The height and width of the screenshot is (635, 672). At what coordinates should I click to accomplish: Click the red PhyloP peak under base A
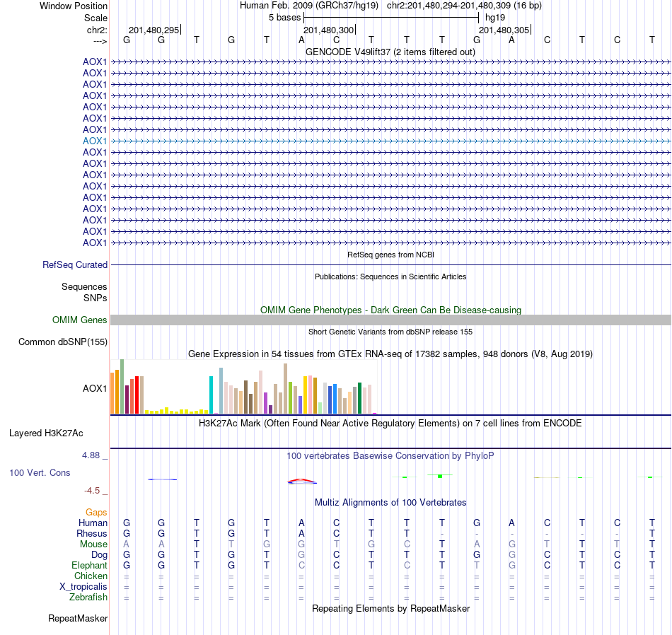pyautogui.click(x=302, y=480)
